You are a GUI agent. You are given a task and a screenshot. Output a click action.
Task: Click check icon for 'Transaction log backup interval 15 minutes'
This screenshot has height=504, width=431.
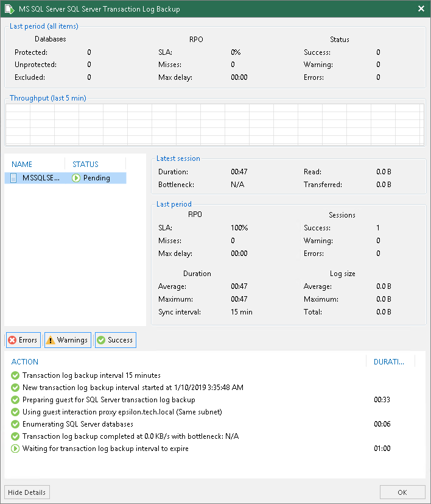pos(15,375)
